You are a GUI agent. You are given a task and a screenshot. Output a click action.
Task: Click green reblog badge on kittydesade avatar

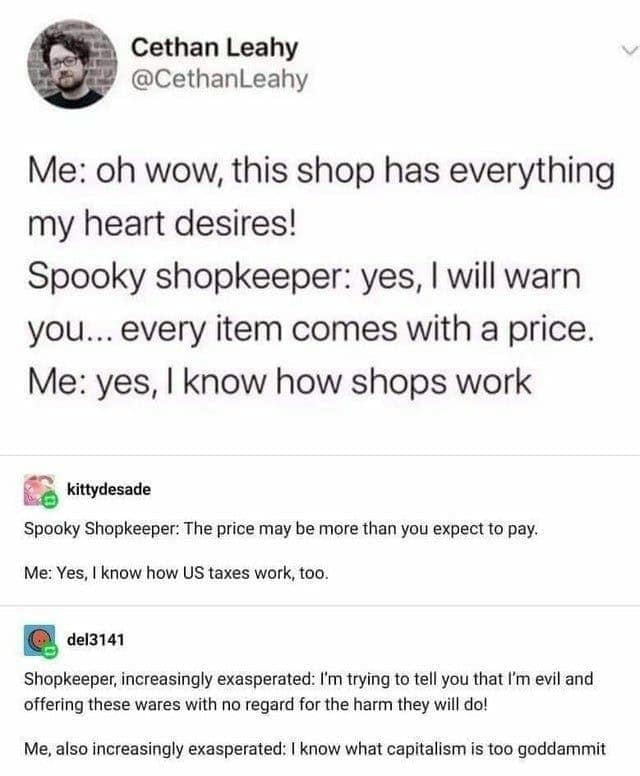pos(49,501)
